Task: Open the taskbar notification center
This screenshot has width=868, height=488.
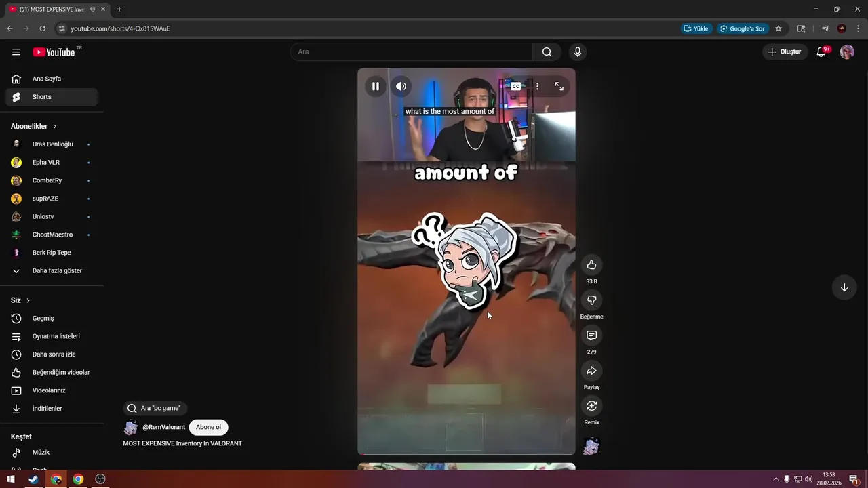Action: coord(854,479)
